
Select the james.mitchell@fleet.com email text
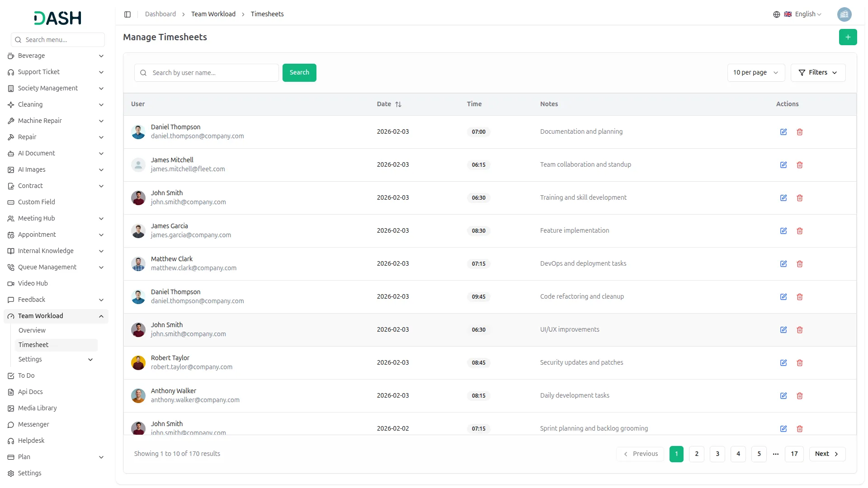[x=188, y=169]
